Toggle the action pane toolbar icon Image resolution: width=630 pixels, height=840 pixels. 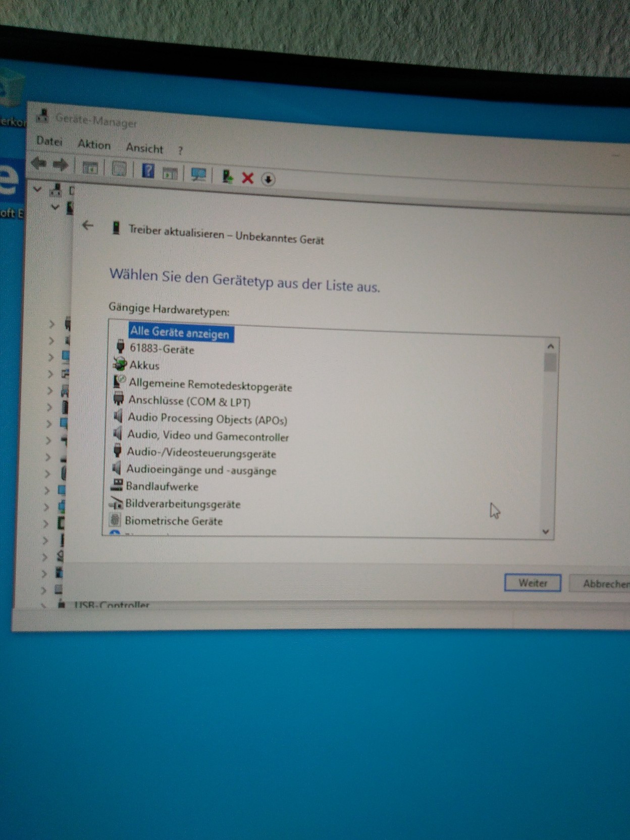pyautogui.click(x=170, y=173)
